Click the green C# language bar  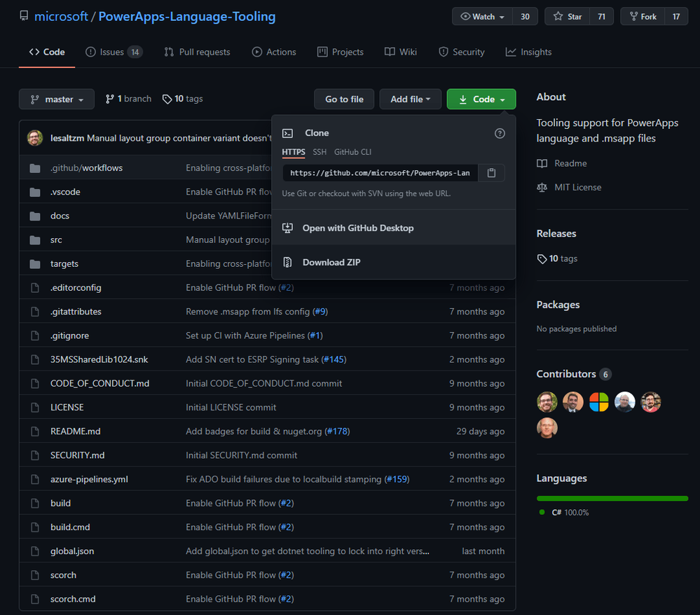pyautogui.click(x=612, y=499)
